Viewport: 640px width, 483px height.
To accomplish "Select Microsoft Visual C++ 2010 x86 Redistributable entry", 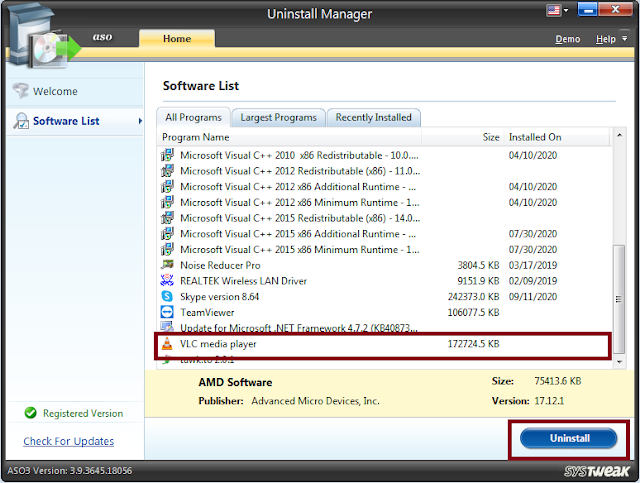I will click(384, 156).
